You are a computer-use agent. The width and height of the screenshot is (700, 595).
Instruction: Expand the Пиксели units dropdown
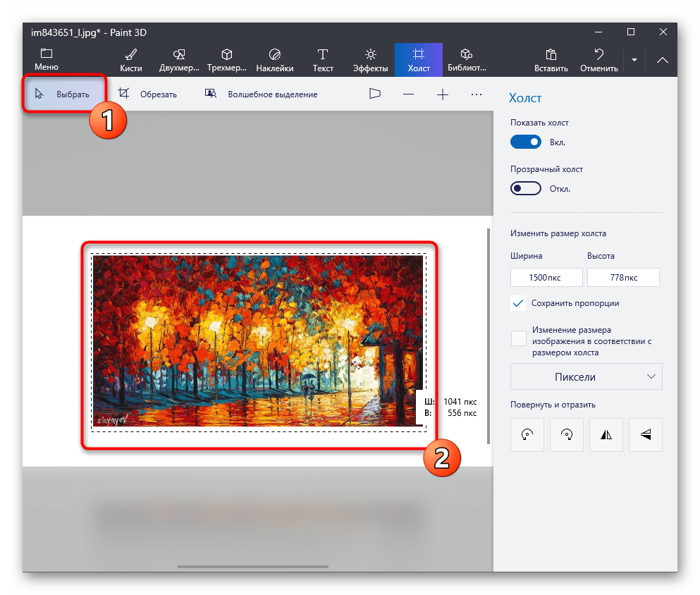tap(586, 377)
